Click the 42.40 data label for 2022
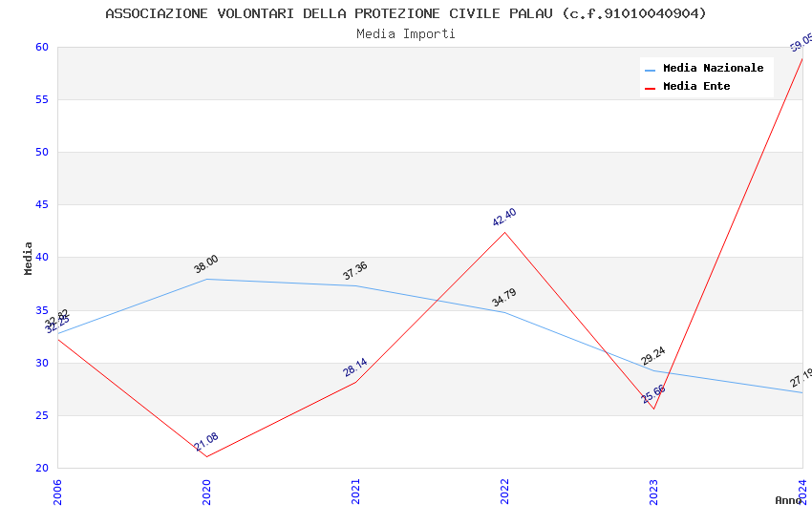Image resolution: width=812 pixels, height=525 pixels. pyautogui.click(x=504, y=218)
